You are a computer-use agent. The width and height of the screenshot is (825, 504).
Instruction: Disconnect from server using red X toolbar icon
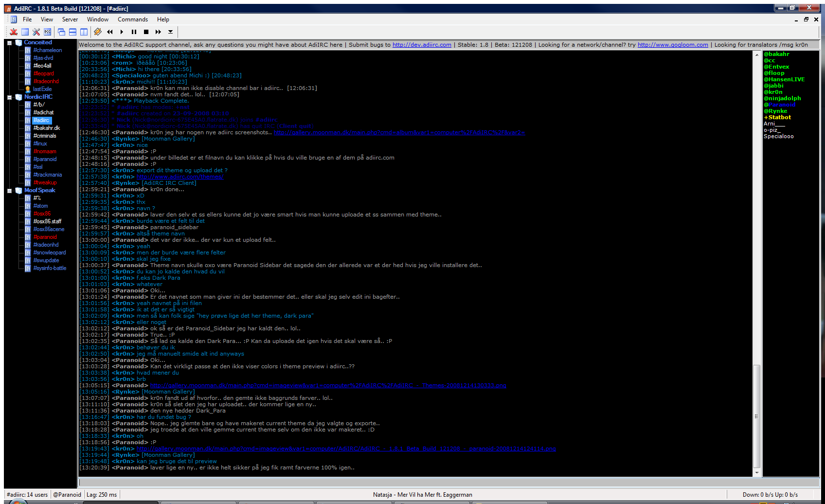click(13, 32)
